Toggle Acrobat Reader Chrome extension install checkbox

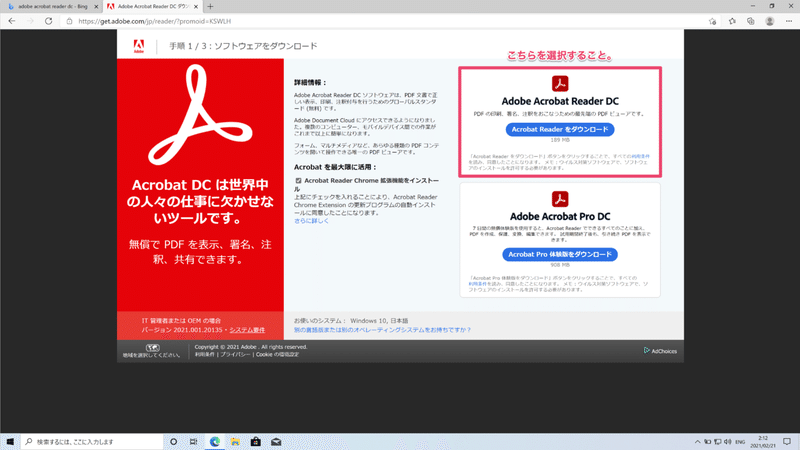[298, 181]
